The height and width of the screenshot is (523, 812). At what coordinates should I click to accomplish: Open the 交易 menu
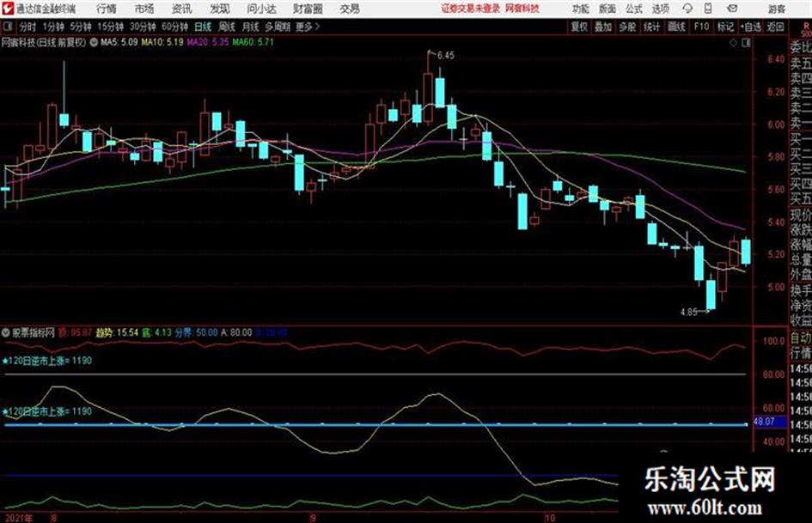(x=350, y=9)
